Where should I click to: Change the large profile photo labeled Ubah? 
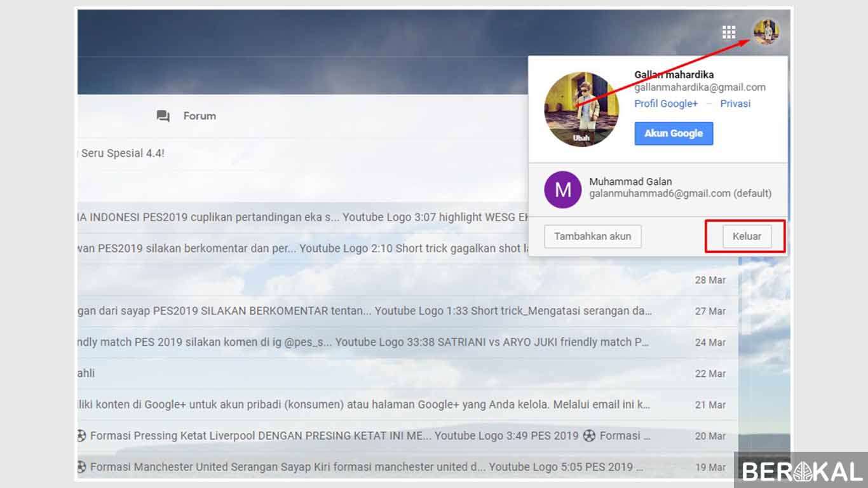pos(581,109)
